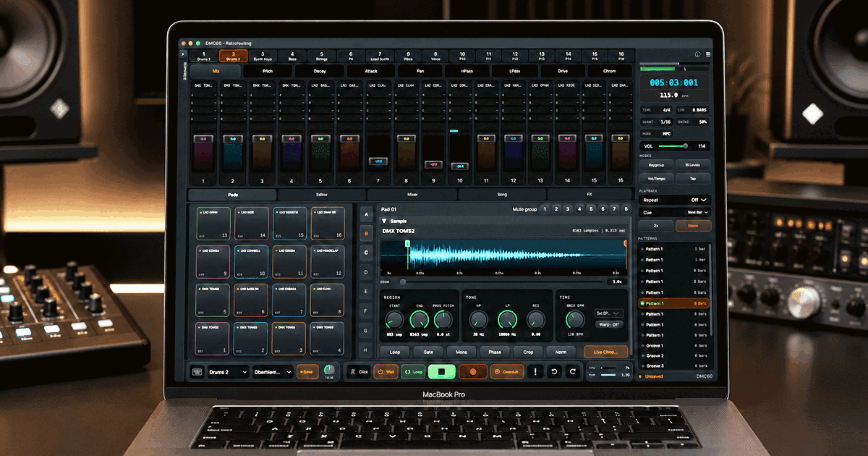Screen dimensions: 868x456
Task: Select track tab 3 Synth Keys
Action: [263, 55]
